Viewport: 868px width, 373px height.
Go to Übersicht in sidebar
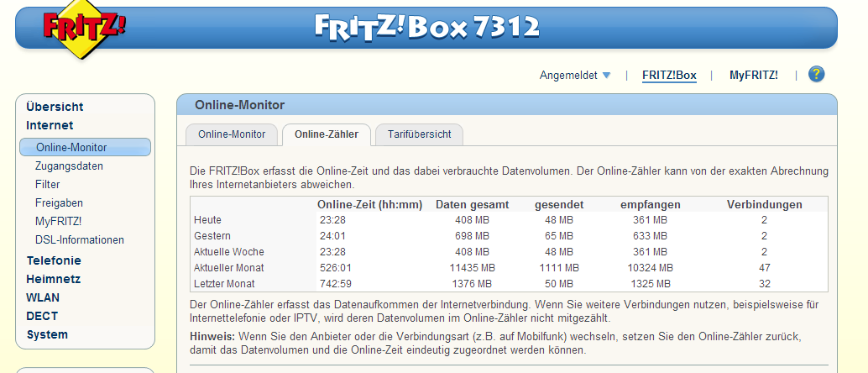[55, 107]
